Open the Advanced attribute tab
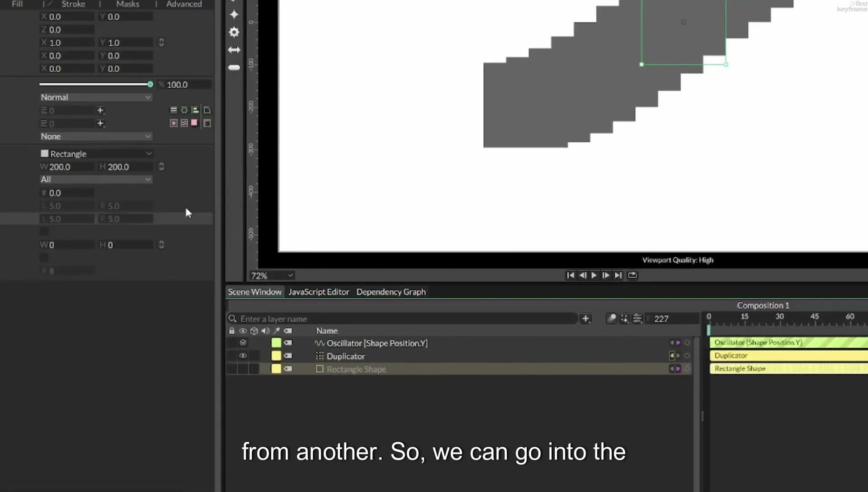This screenshot has width=868, height=492. [x=184, y=4]
